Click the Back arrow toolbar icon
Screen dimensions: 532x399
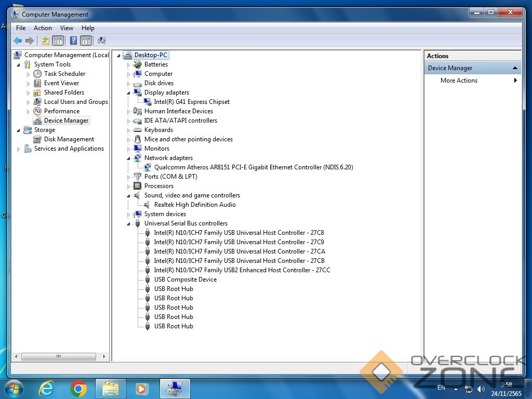coord(18,41)
